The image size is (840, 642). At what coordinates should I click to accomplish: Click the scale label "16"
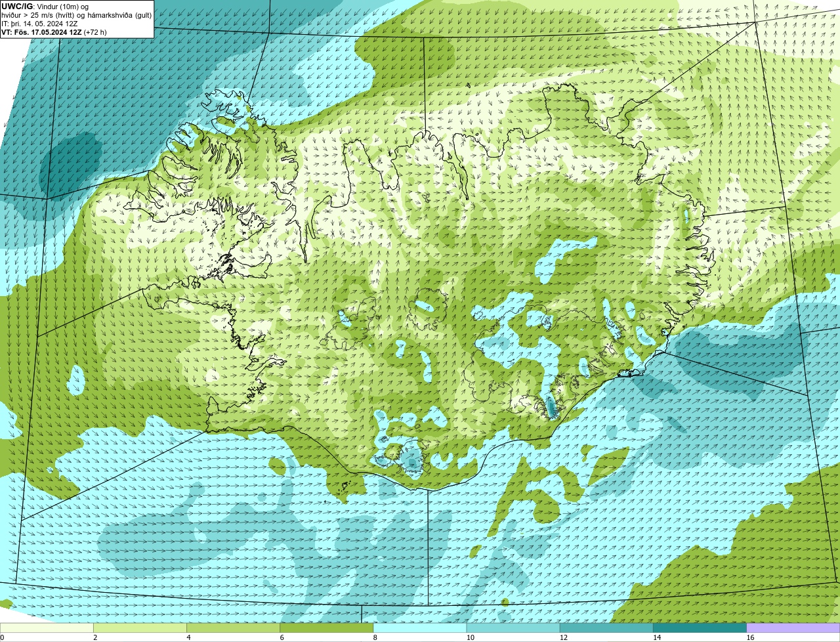pyautogui.click(x=750, y=637)
